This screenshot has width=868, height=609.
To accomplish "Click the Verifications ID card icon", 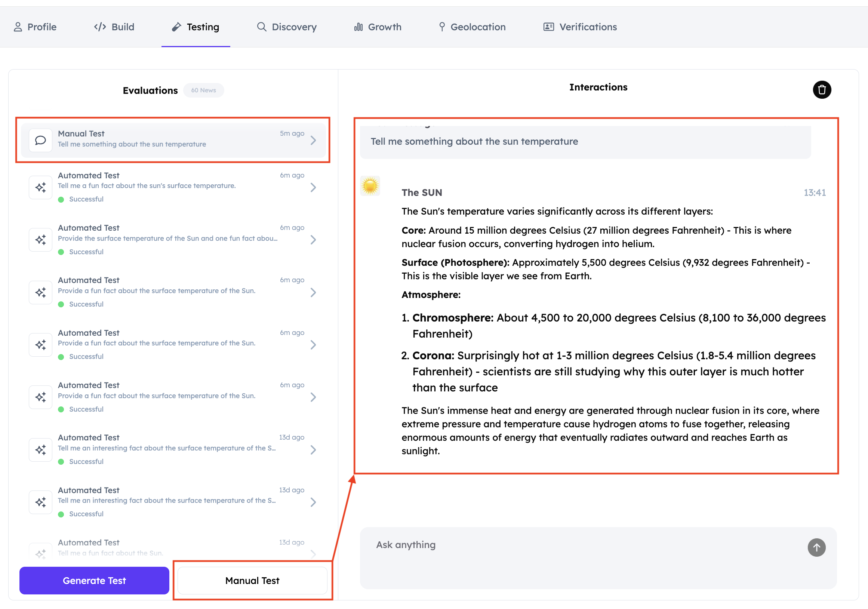I will [548, 27].
